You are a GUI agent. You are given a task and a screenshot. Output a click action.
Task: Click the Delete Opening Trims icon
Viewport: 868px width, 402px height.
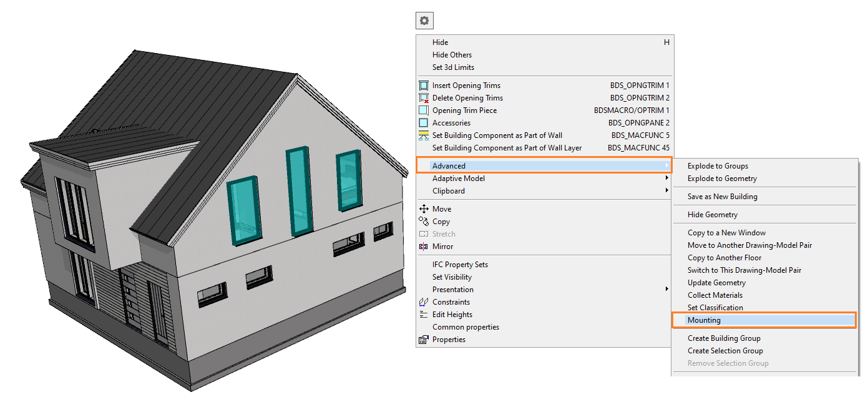point(424,98)
